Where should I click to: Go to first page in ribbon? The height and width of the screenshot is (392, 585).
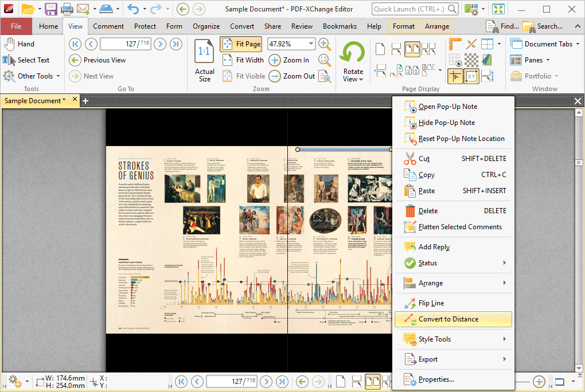(x=75, y=44)
